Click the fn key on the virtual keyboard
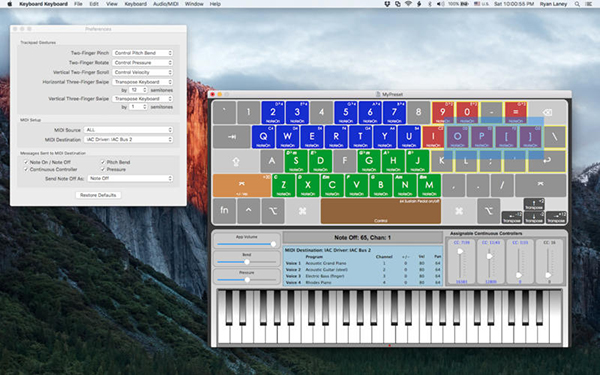Image resolution: width=600 pixels, height=375 pixels. (224, 210)
